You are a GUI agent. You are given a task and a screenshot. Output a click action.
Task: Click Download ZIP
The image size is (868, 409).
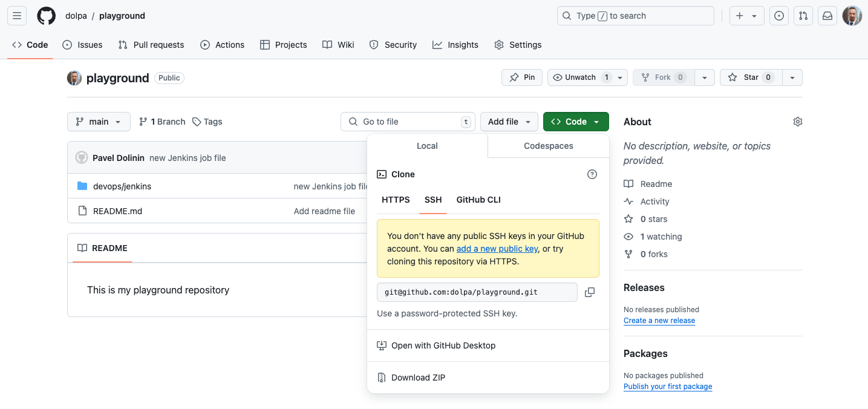pyautogui.click(x=418, y=378)
